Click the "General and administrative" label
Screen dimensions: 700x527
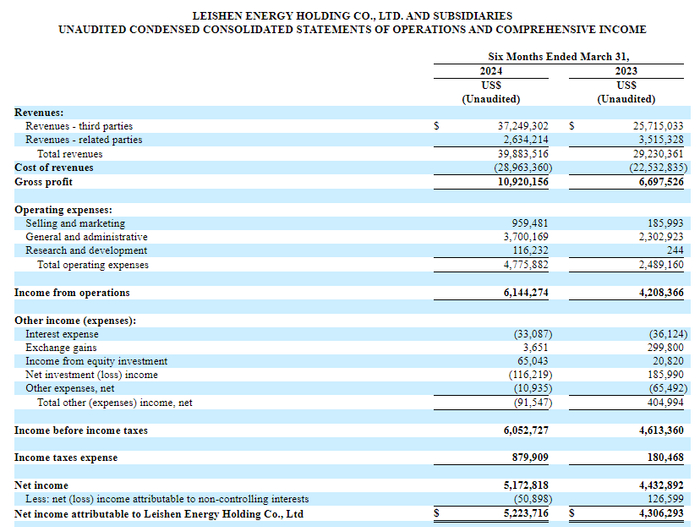tap(86, 237)
